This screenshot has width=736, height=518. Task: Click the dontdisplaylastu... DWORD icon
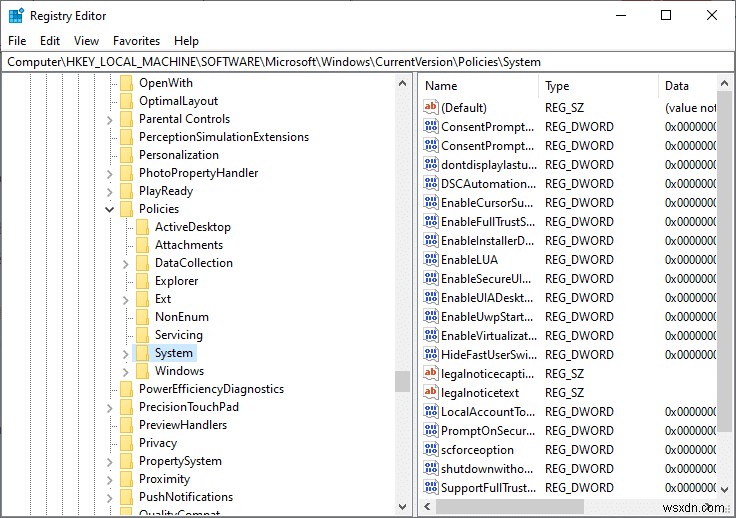coord(430,164)
